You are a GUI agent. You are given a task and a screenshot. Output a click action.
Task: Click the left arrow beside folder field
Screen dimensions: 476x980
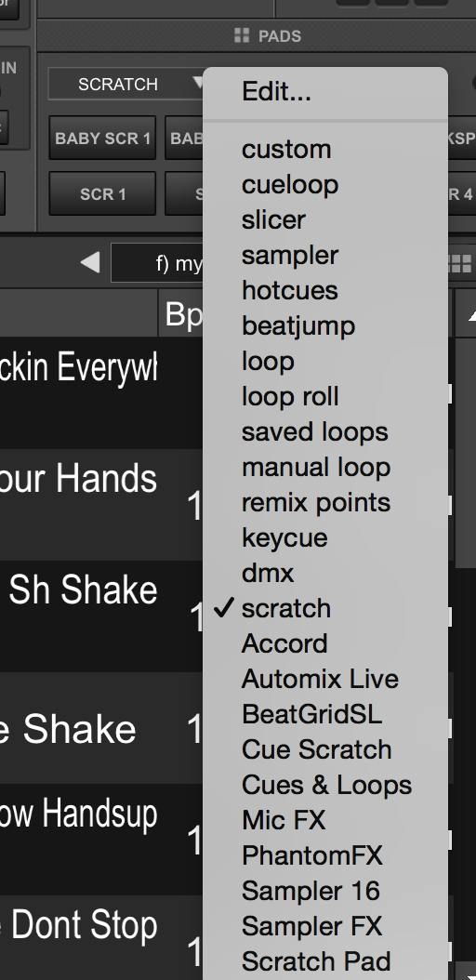click(x=90, y=262)
